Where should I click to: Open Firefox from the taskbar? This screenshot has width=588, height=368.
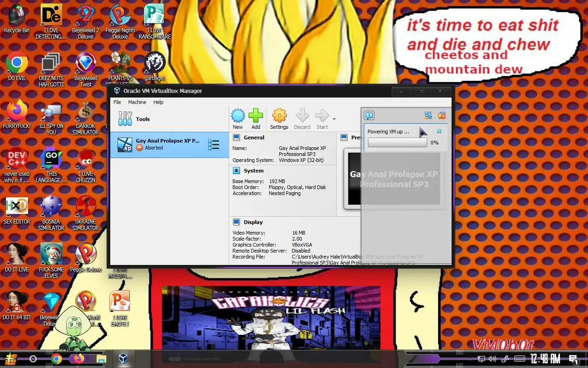pos(79,359)
